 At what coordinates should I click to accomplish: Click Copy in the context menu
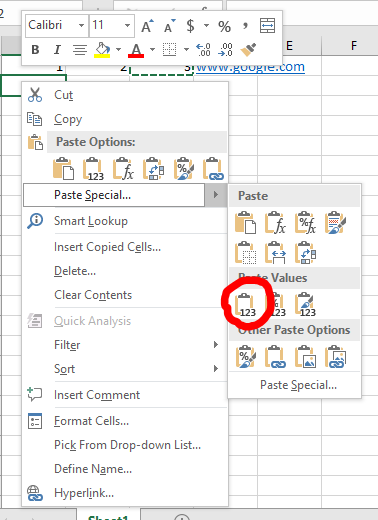point(68,119)
